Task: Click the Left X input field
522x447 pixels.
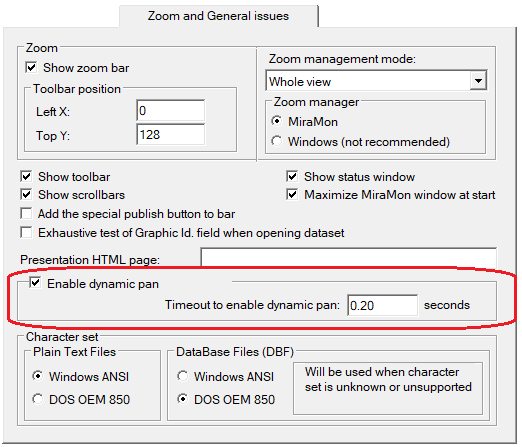Action: (x=171, y=111)
